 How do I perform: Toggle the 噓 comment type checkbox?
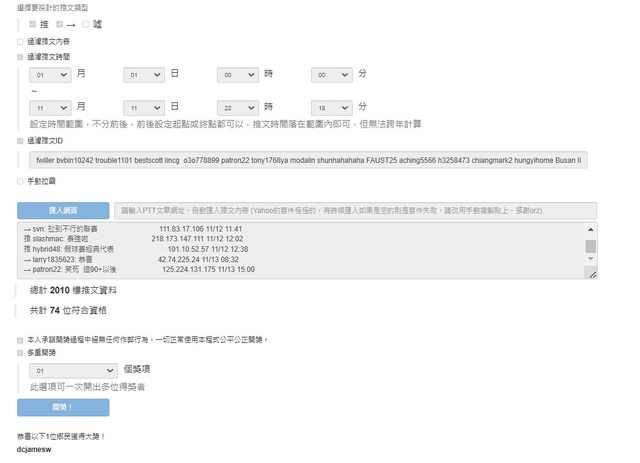(86, 23)
